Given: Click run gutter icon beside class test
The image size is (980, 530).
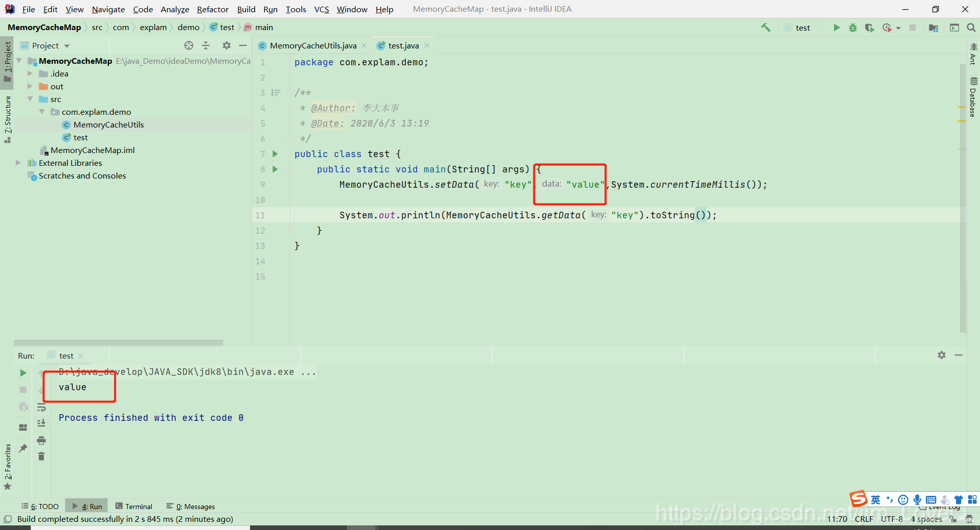Looking at the screenshot, I should coord(275,154).
